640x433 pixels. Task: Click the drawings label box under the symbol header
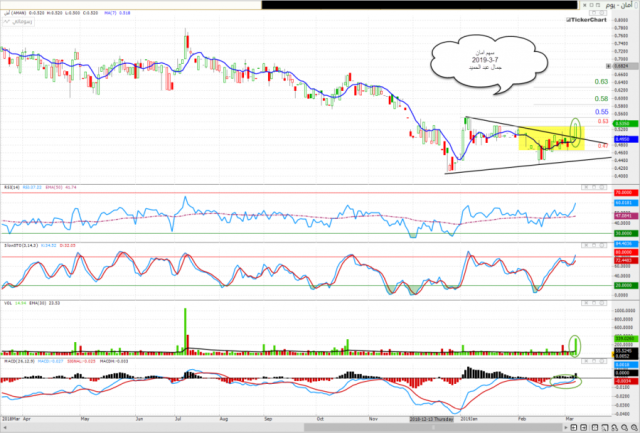[18, 22]
